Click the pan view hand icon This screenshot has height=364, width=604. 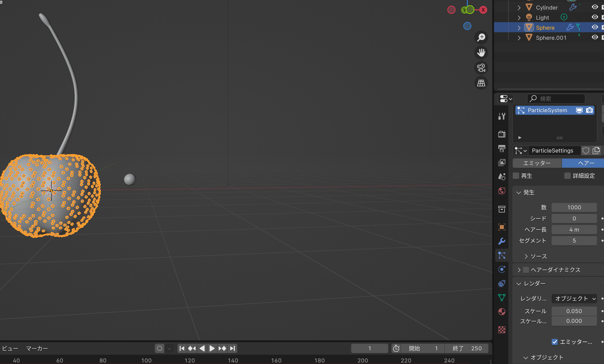point(481,53)
